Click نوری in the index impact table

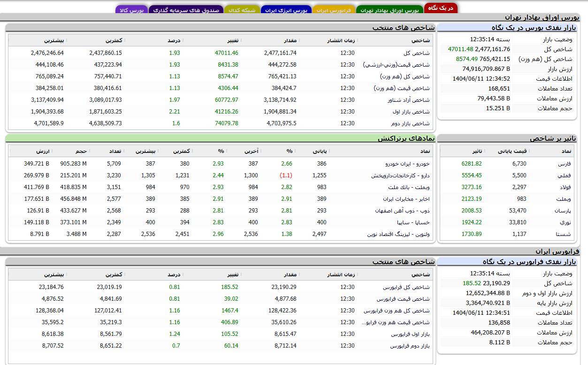coord(565,222)
